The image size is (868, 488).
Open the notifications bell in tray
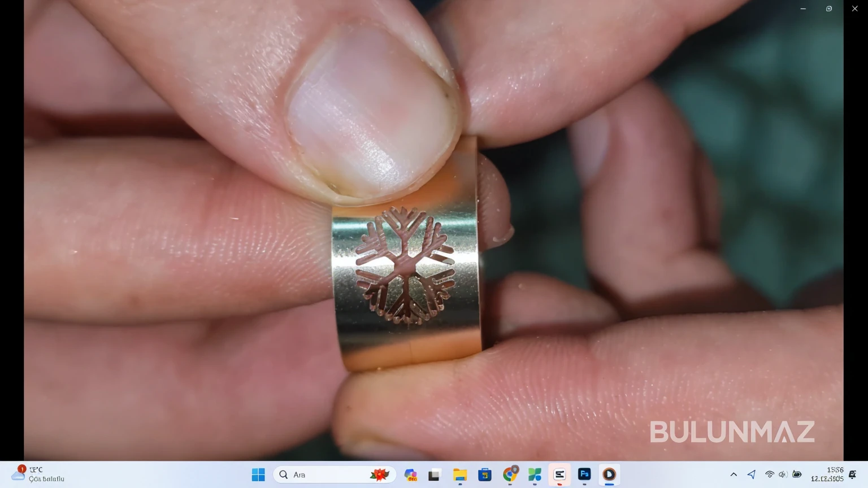click(852, 474)
